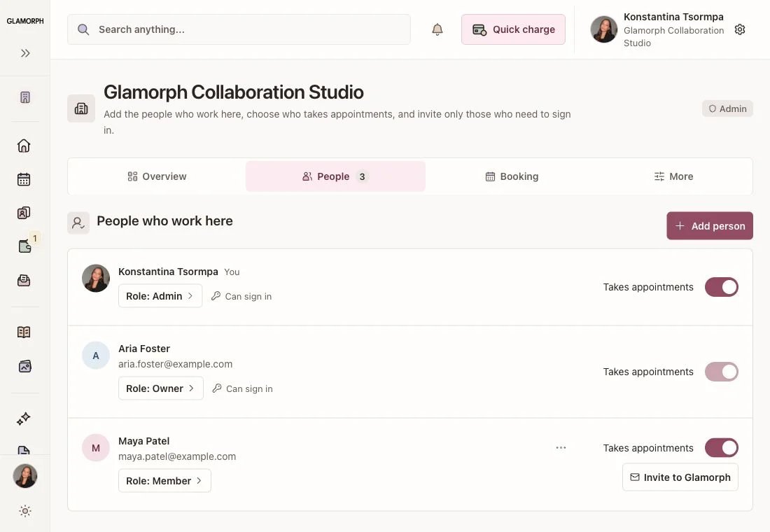Switch to the More tab
Screen dimensions: 770x532
(x=673, y=176)
